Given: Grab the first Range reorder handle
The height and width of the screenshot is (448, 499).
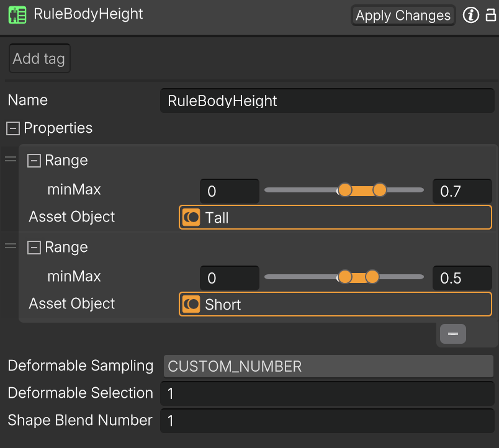Looking at the screenshot, I should click(11, 159).
